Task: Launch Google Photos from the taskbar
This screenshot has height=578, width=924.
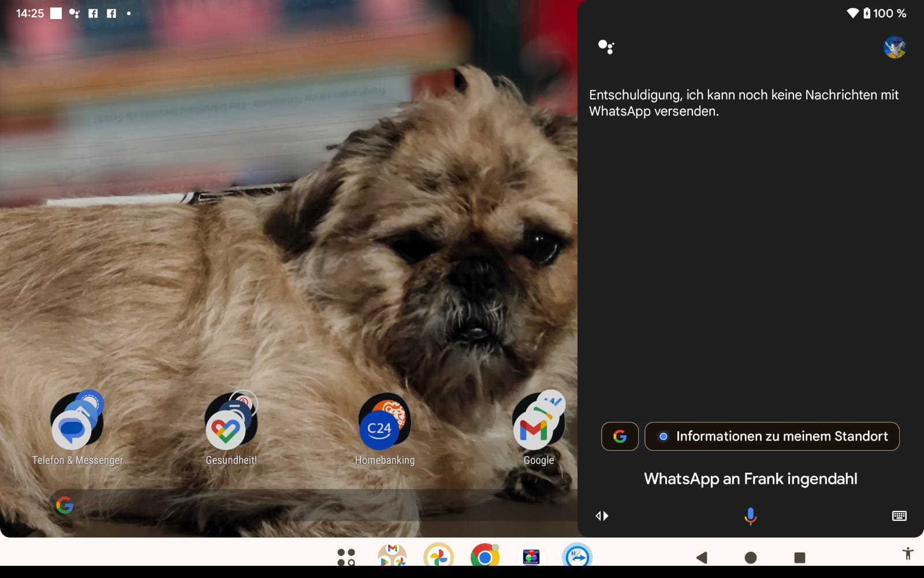Action: click(x=438, y=555)
